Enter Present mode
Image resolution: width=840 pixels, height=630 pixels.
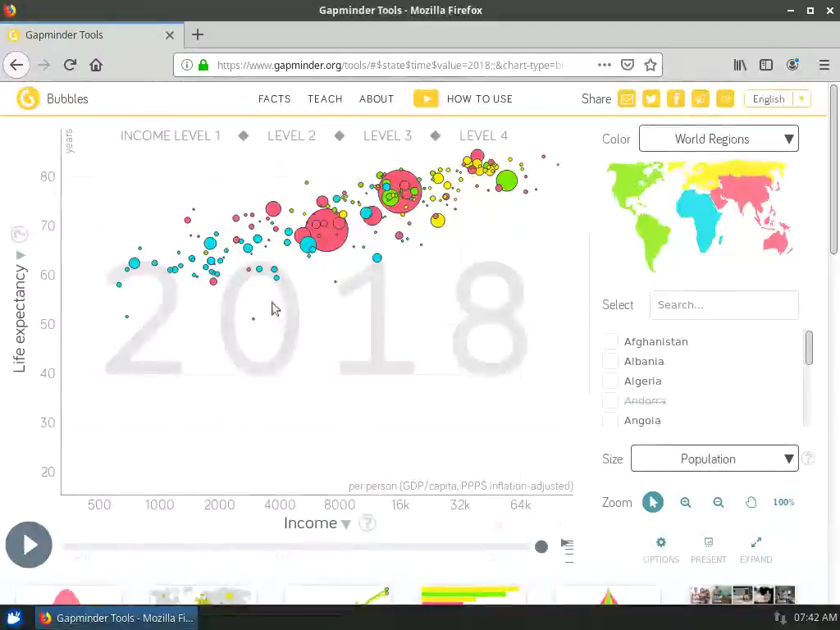pos(708,548)
